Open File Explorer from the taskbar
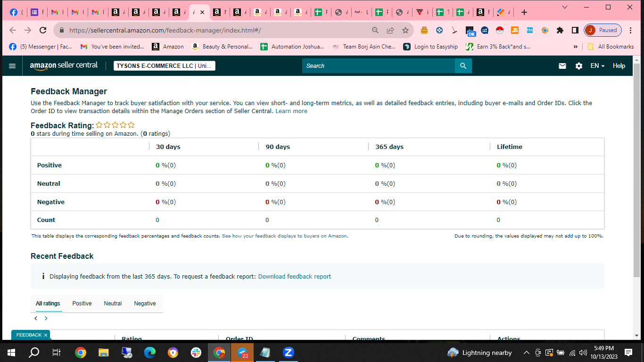Screen dimensions: 644x362 click(103, 353)
